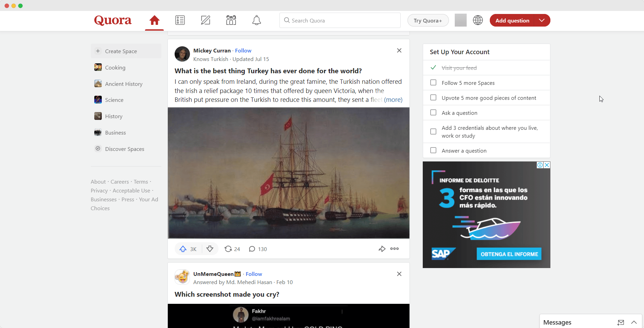Click Create Space

[x=126, y=51]
